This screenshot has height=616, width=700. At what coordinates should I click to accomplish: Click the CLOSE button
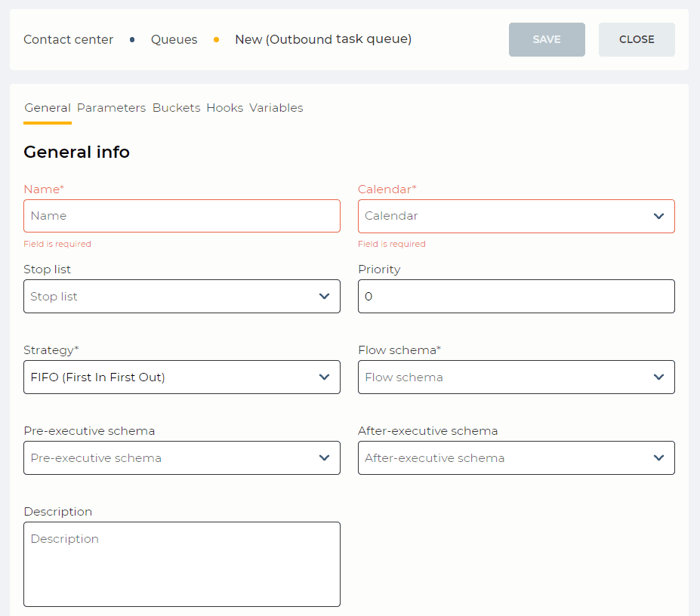(636, 39)
